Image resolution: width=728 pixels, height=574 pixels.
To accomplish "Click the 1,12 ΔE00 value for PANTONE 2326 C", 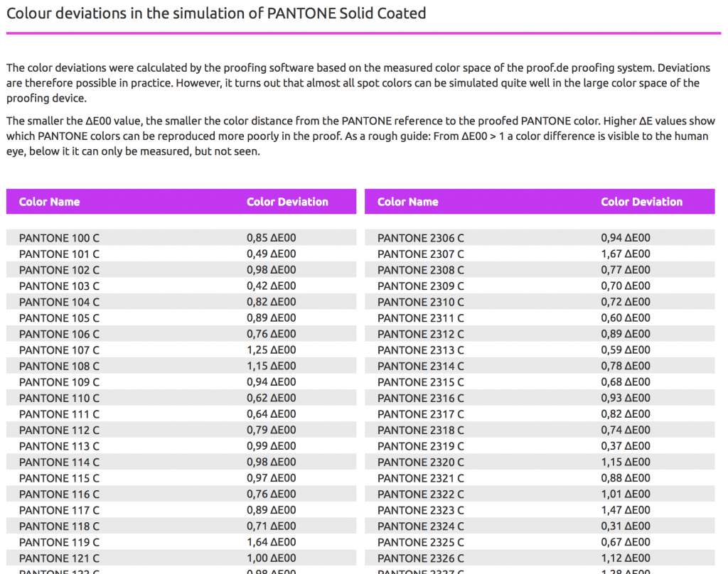I will point(626,558).
